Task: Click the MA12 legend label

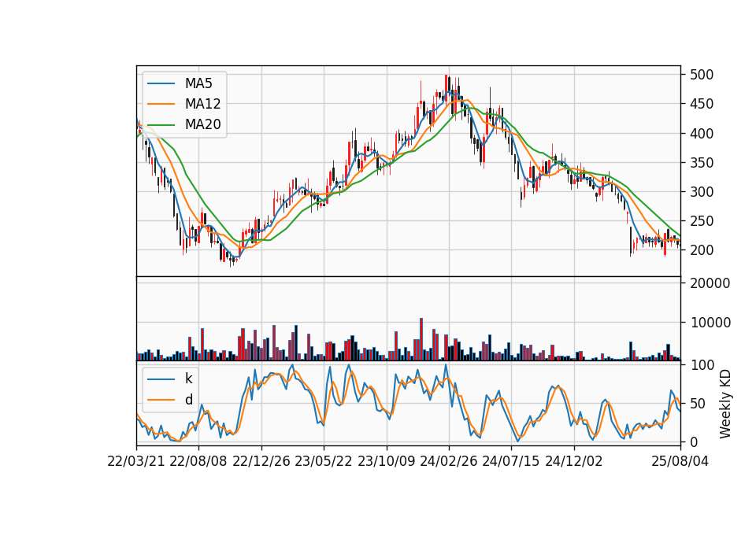Action: (x=202, y=104)
